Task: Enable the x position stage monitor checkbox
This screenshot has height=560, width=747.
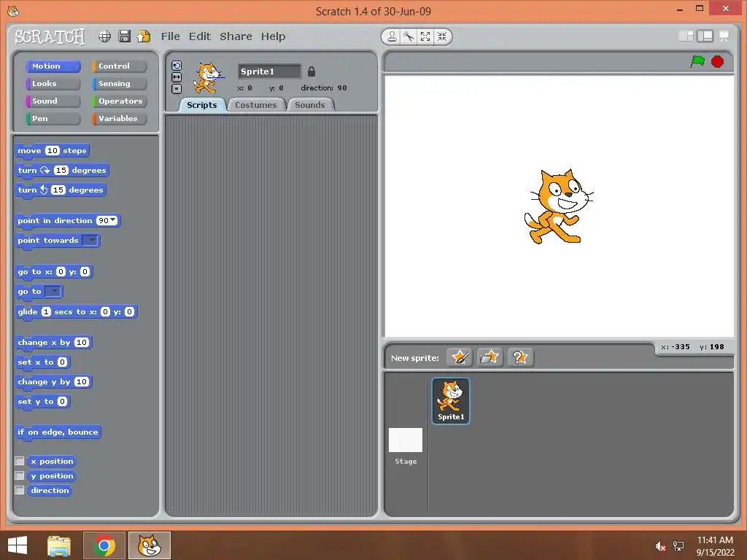Action: (20, 461)
